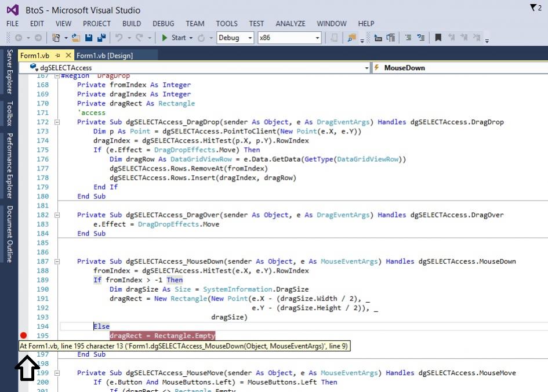Open the New Project icon dropdown arrow
The width and height of the screenshot is (548, 392).
(66, 38)
